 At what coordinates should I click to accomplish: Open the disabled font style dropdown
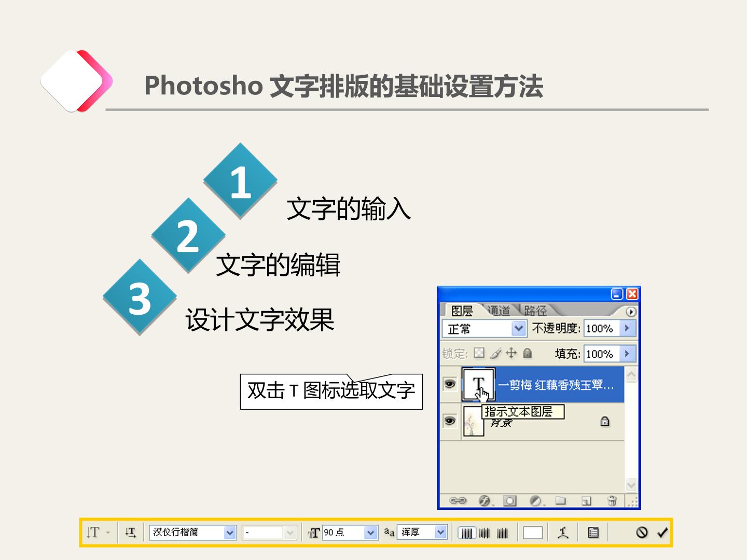click(269, 533)
